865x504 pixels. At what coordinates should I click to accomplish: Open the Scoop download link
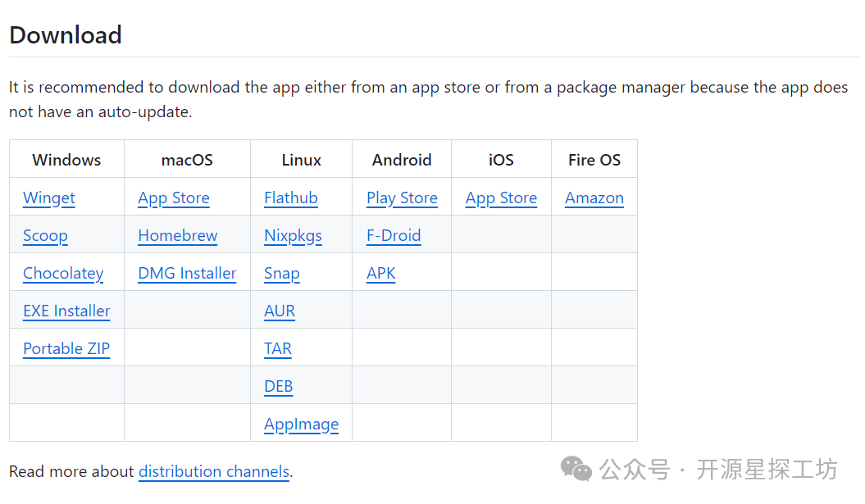[x=45, y=235]
